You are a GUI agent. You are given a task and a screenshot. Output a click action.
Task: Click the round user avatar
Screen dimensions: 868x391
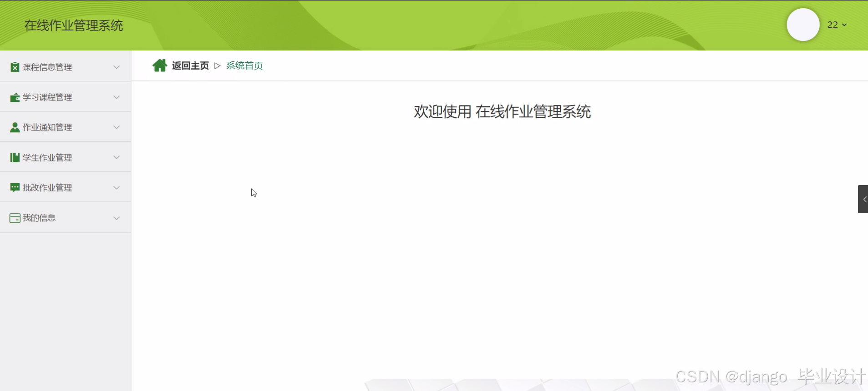click(803, 25)
